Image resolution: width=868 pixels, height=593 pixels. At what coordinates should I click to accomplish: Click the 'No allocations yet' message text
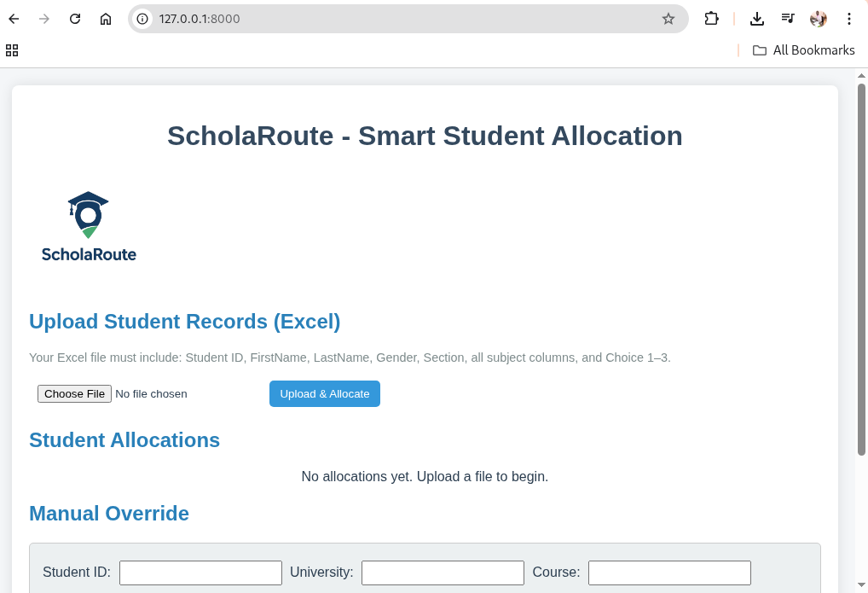[425, 477]
